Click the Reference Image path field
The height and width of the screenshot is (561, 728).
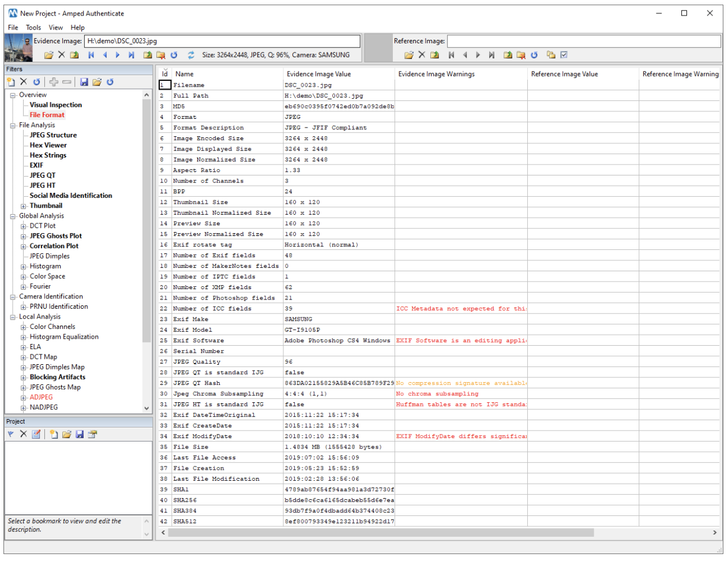point(584,41)
